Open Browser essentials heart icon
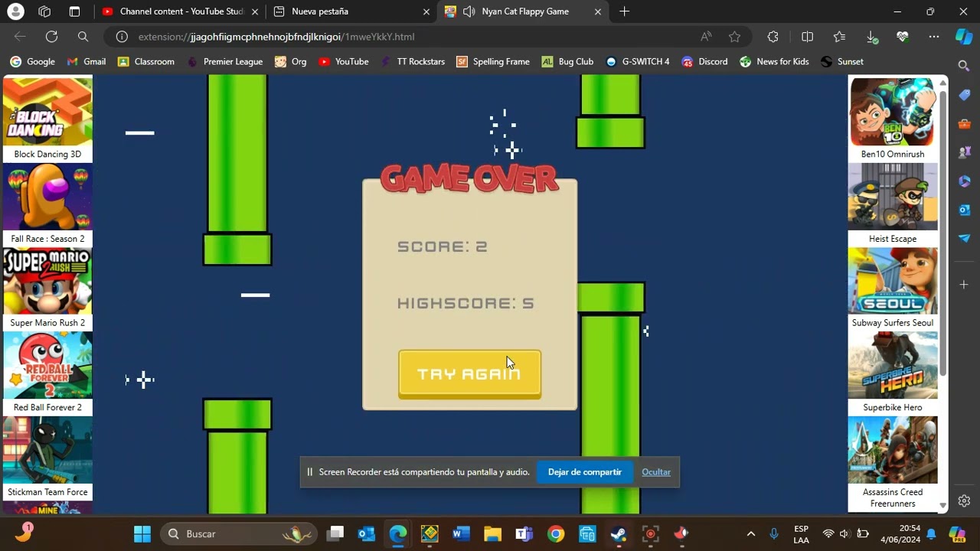The width and height of the screenshot is (980, 551). [903, 37]
